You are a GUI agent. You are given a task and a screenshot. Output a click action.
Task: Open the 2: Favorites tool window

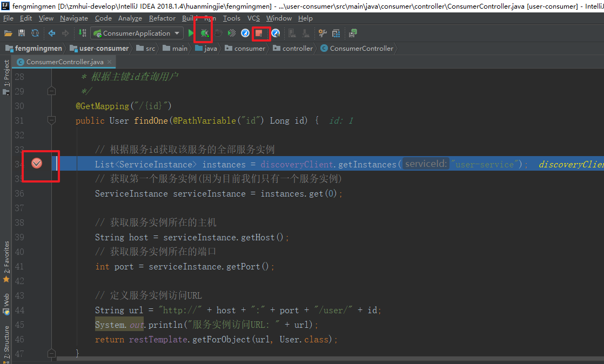click(6, 262)
